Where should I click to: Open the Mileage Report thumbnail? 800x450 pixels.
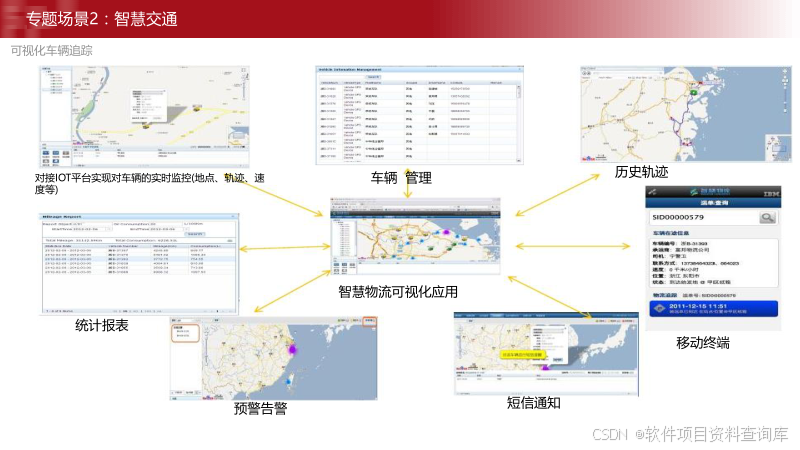[x=139, y=264]
